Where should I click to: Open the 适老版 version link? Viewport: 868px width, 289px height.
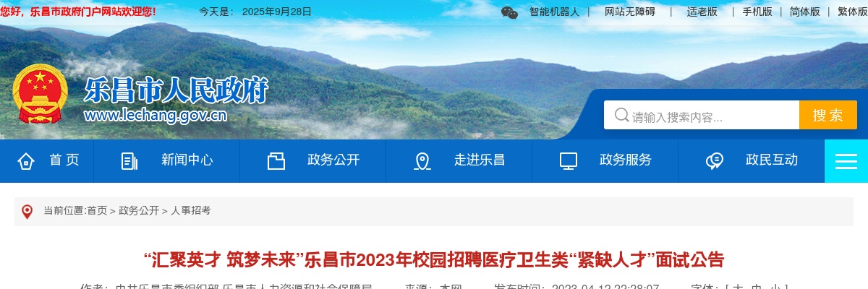pyautogui.click(x=702, y=12)
